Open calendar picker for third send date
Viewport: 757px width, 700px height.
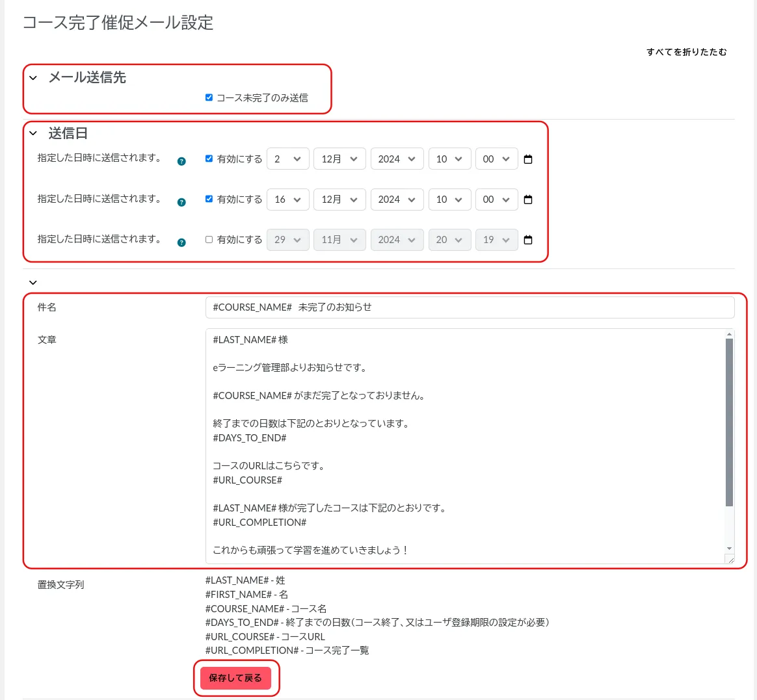[528, 240]
